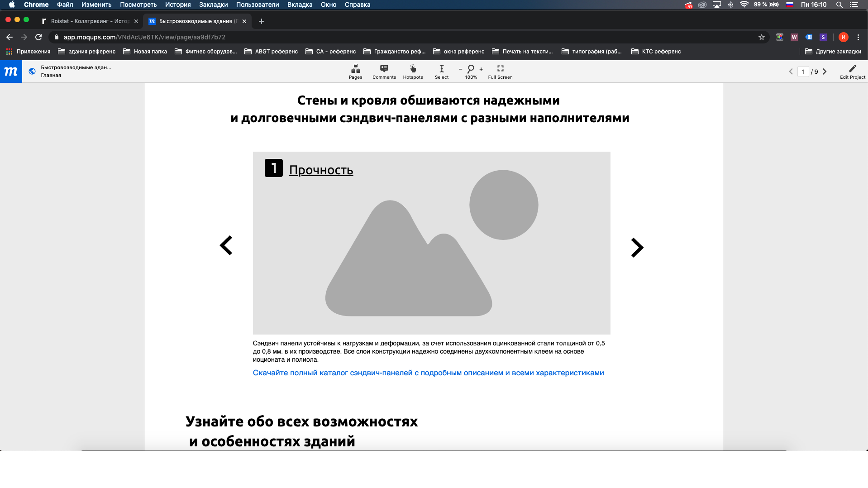The height and width of the screenshot is (488, 868).
Task: Activate the Select text tool
Action: tap(442, 72)
